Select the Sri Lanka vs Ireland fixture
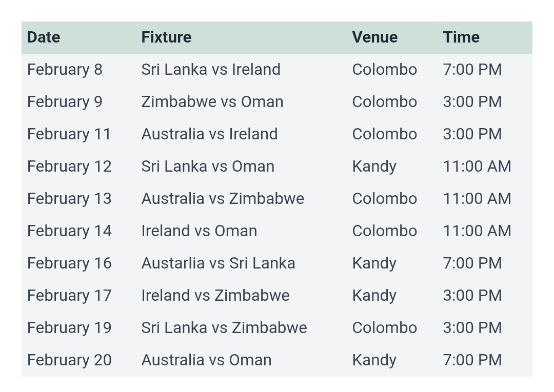This screenshot has width=554, height=392. pos(211,70)
